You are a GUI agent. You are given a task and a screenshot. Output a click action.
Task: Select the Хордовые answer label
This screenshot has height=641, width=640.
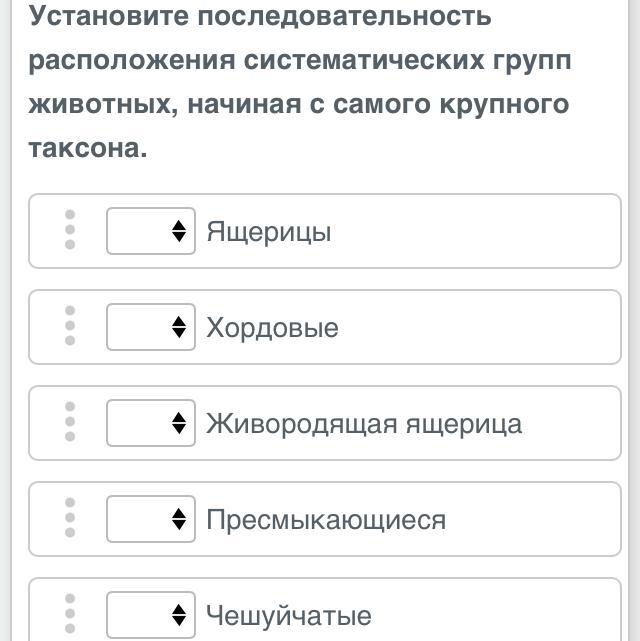[272, 328]
